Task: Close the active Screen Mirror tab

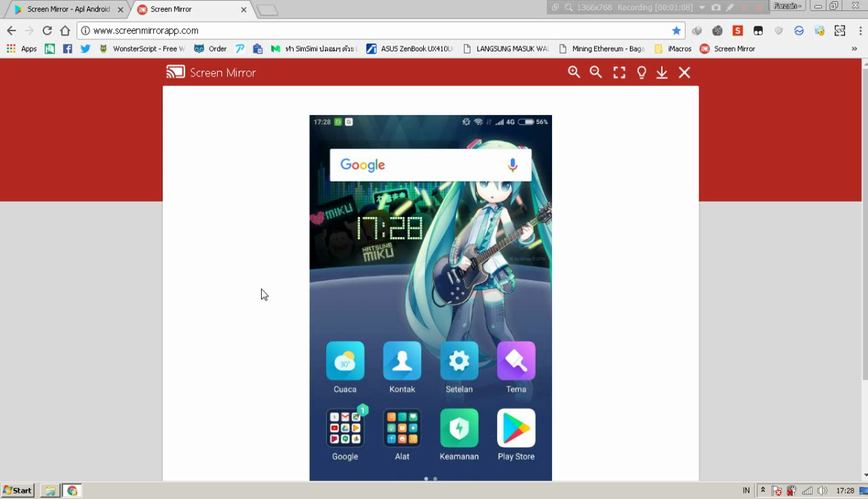Action: pyautogui.click(x=243, y=9)
